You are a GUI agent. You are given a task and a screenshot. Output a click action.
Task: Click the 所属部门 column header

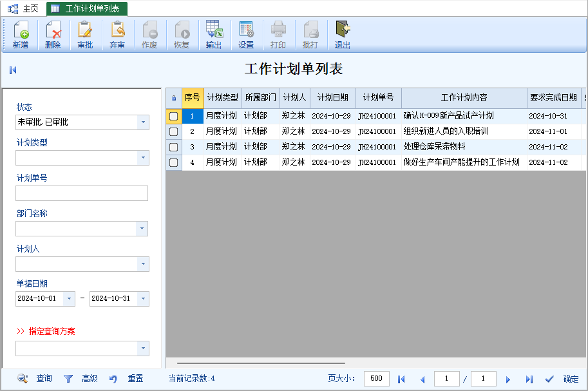tap(261, 98)
